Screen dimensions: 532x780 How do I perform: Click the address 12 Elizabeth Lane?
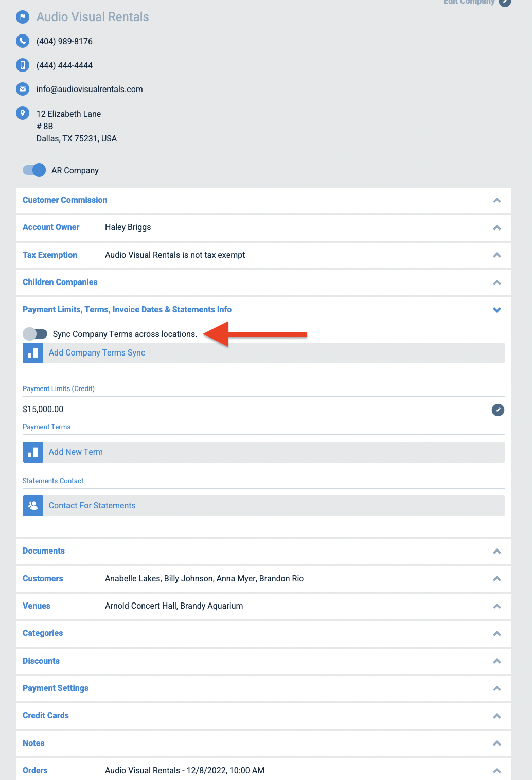pos(68,114)
